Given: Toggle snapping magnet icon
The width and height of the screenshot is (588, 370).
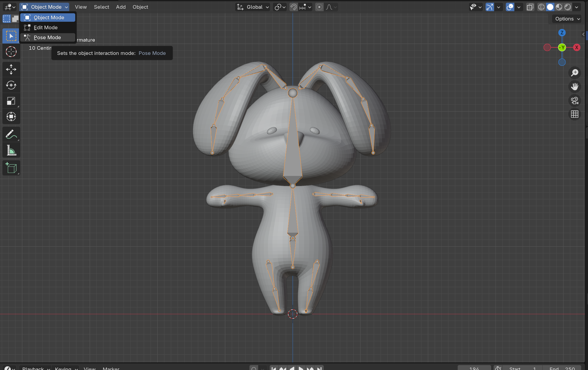Looking at the screenshot, I should [293, 7].
